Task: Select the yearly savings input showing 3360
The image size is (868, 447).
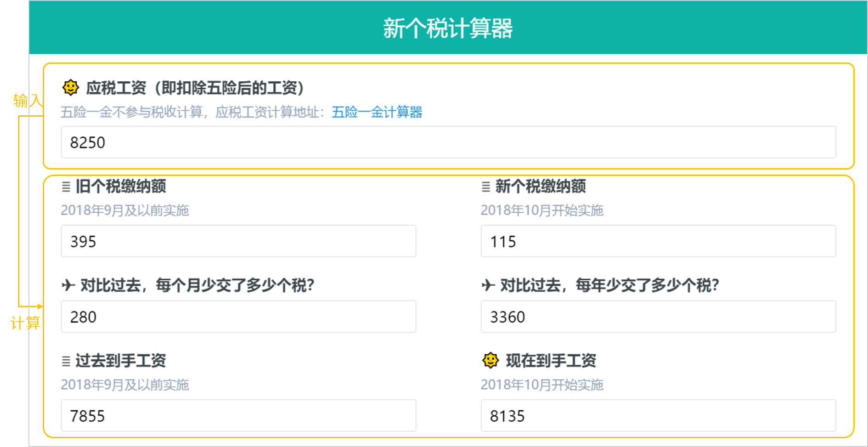Action: pos(658,316)
